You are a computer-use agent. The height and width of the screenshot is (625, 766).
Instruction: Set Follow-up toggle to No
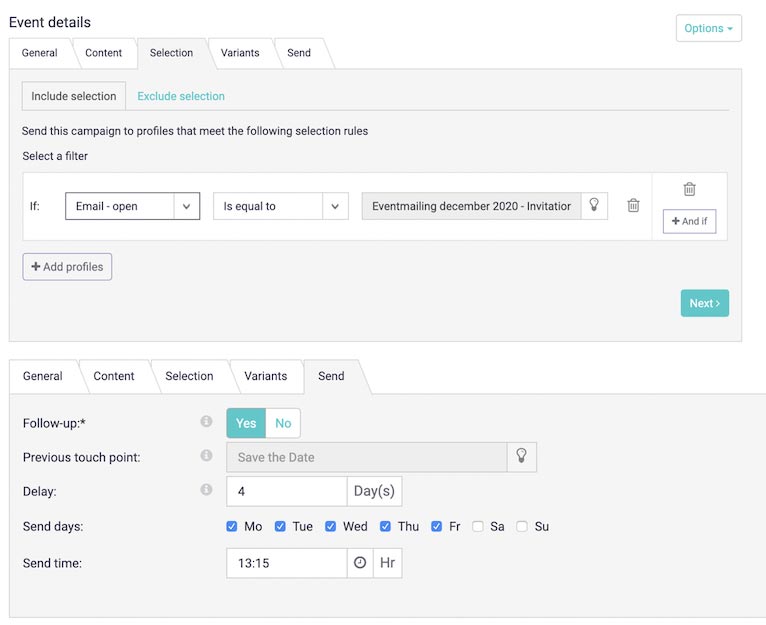pos(283,423)
